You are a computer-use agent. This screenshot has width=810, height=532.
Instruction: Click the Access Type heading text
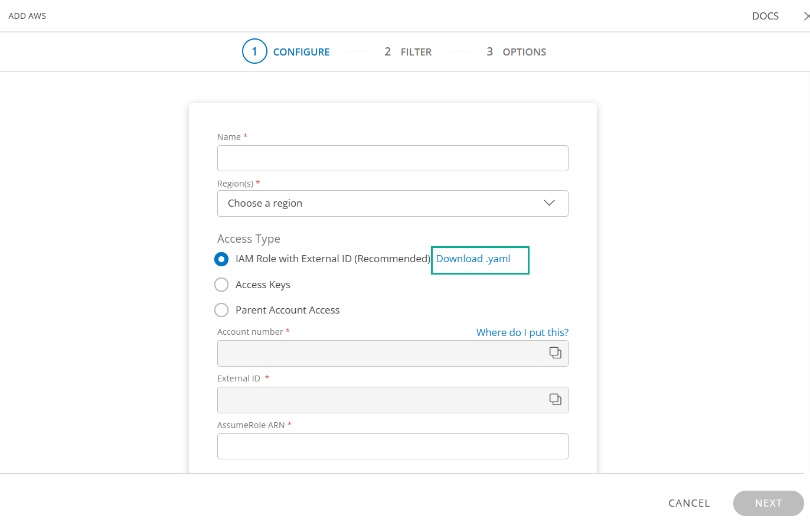click(x=249, y=239)
